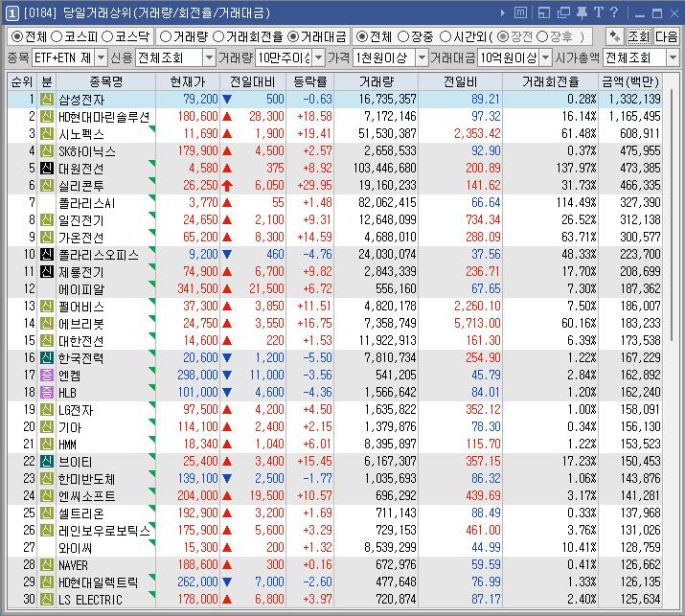Click the black 신 badge beside 제룡전기
The height and width of the screenshot is (616, 685).
(47, 272)
